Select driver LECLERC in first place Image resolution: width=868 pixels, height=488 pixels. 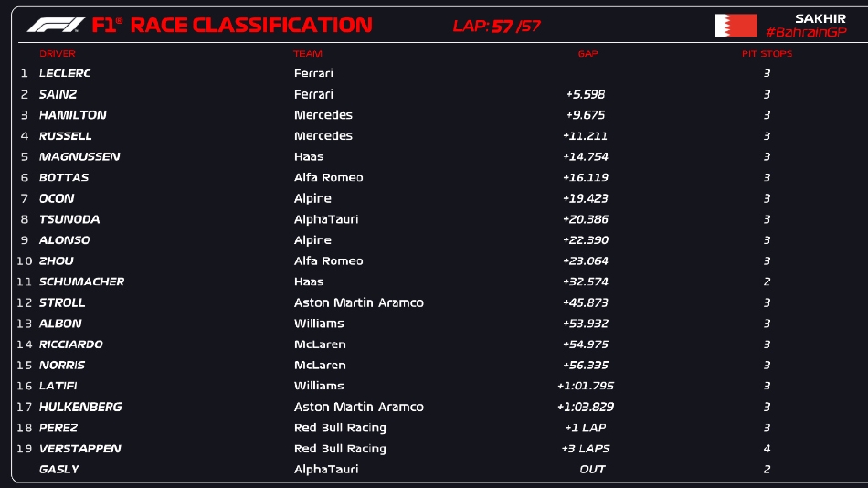coord(65,73)
